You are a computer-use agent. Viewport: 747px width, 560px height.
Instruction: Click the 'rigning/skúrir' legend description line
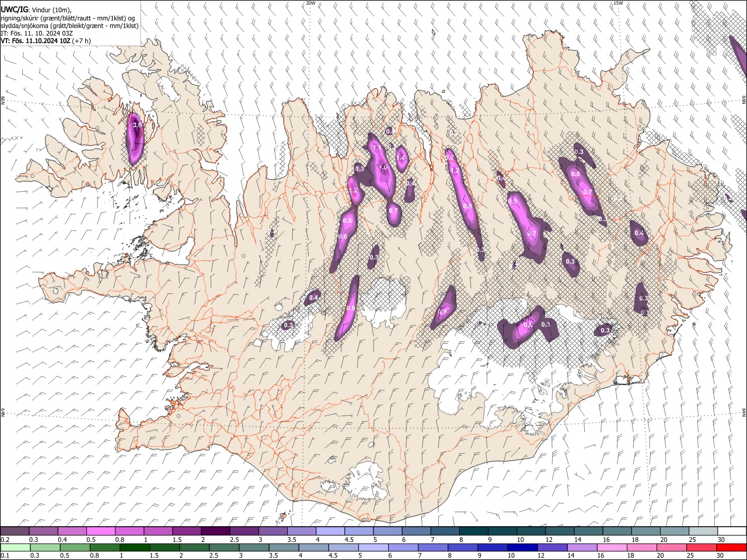point(68,18)
